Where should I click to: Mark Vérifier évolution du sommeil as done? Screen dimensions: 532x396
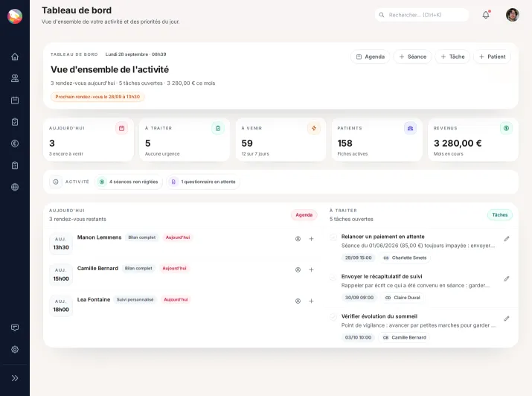pyautogui.click(x=333, y=316)
